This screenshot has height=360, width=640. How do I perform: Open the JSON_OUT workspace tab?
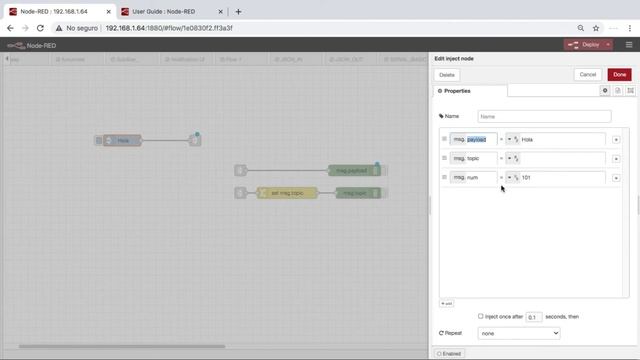[350, 59]
